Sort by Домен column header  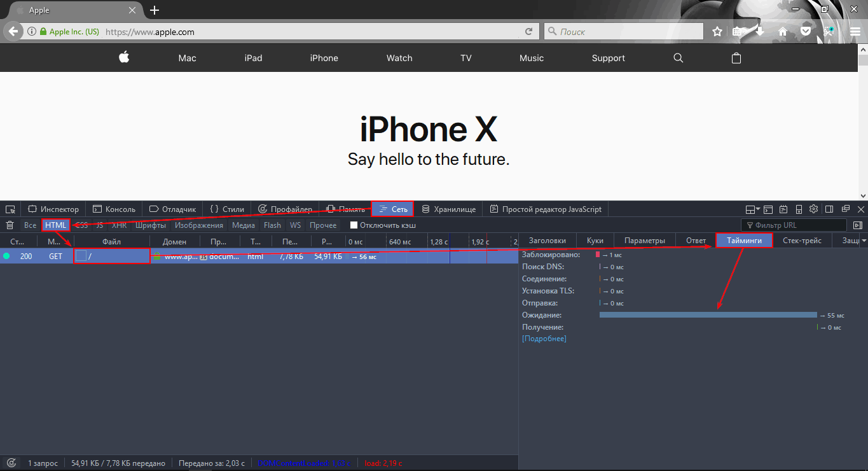(175, 241)
